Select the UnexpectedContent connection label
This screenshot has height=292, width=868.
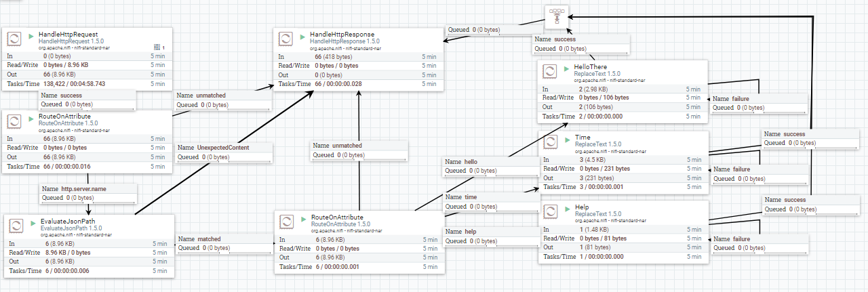pos(224,152)
